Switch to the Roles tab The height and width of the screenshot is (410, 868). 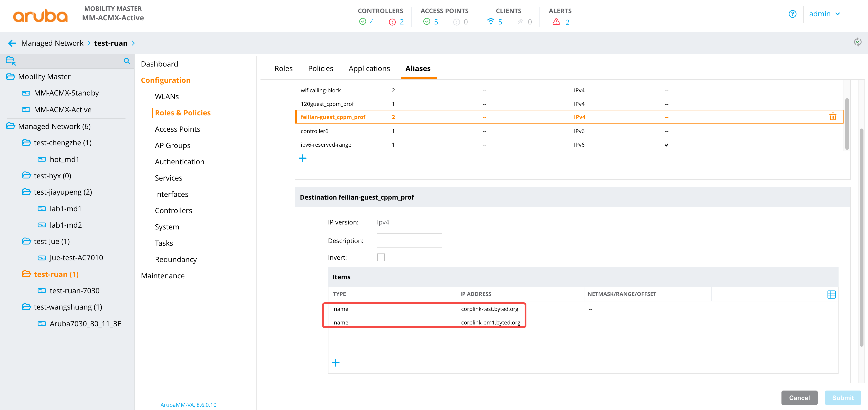click(283, 68)
